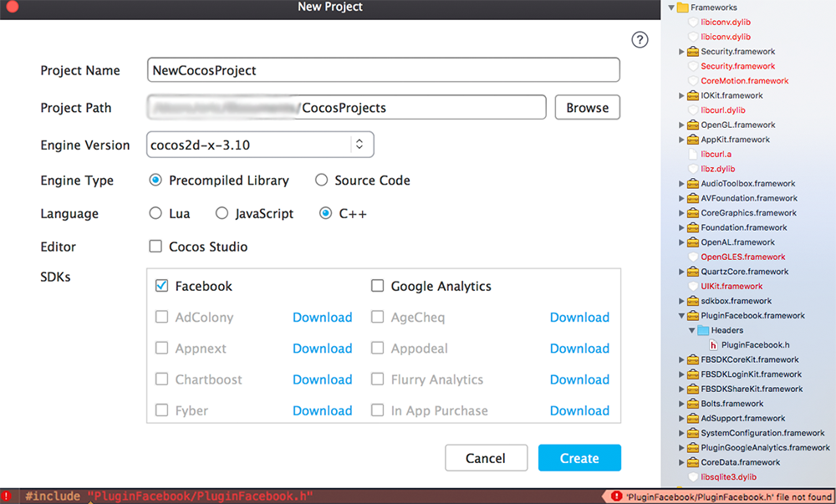Open the Engine Version dropdown
Image resolution: width=836 pixels, height=504 pixels.
click(359, 145)
